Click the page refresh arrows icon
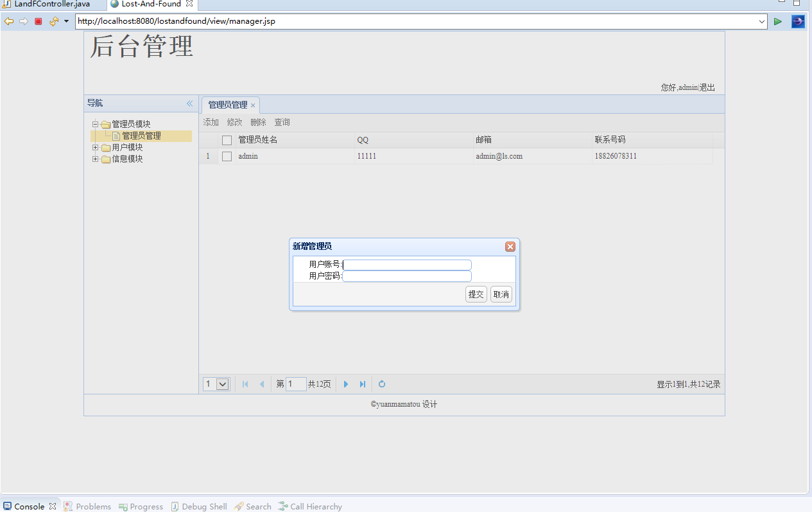This screenshot has width=812, height=512. pyautogui.click(x=53, y=21)
